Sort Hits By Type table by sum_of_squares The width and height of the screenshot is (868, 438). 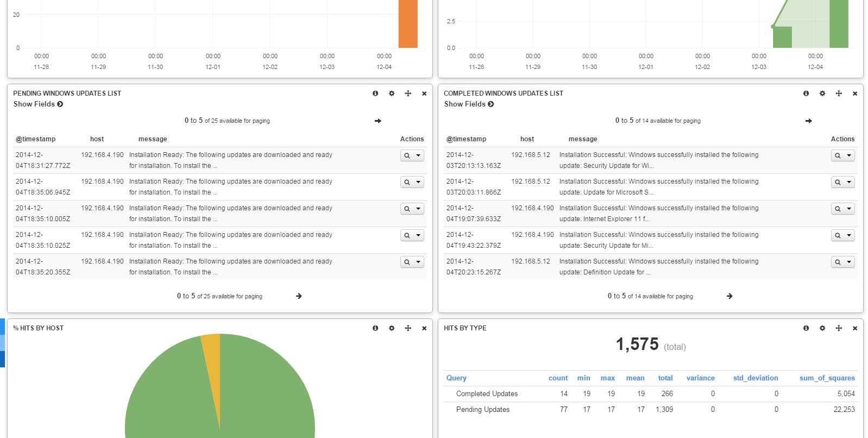(827, 378)
